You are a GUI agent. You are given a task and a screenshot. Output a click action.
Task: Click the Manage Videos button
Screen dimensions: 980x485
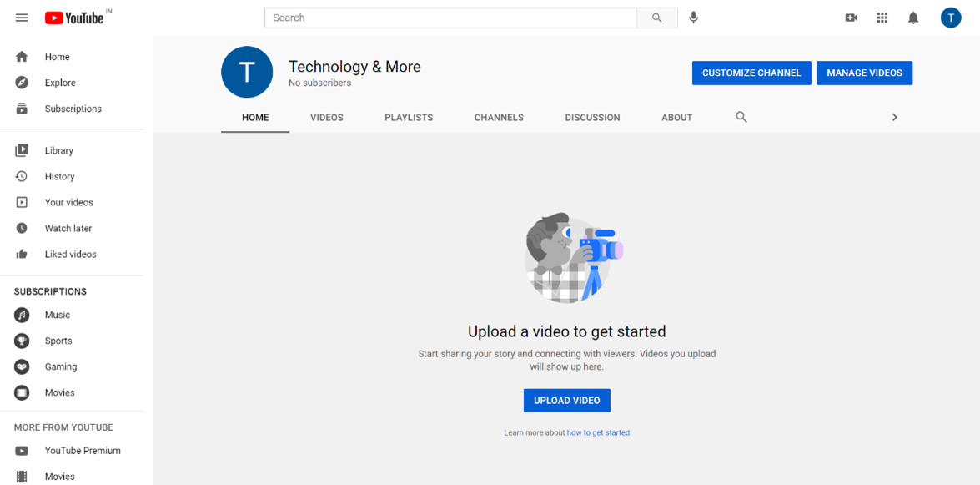864,73
